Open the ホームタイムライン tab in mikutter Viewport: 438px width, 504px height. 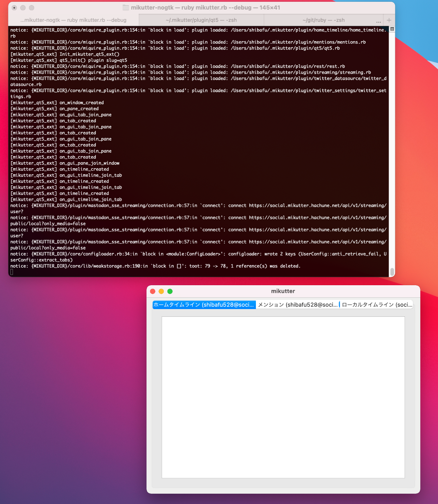[x=204, y=305]
